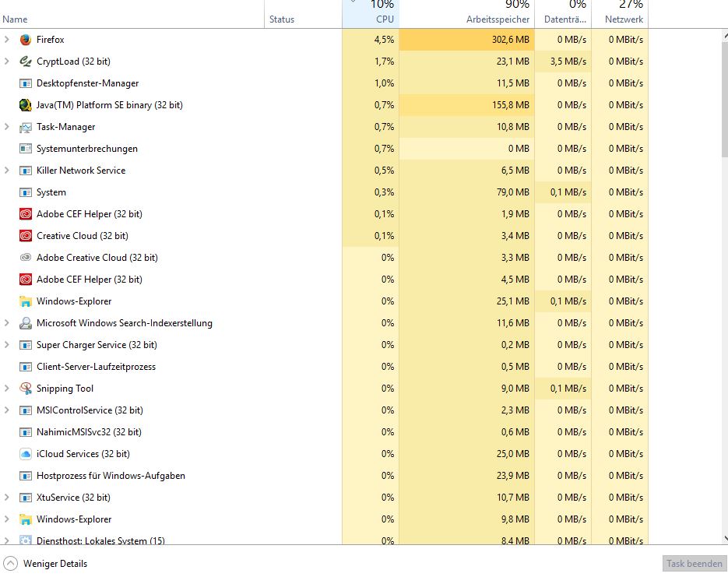Screen dimensions: 728x577
Task: Click the Adobe CEF Helper icon using 4,5 MB
Action: (26, 280)
